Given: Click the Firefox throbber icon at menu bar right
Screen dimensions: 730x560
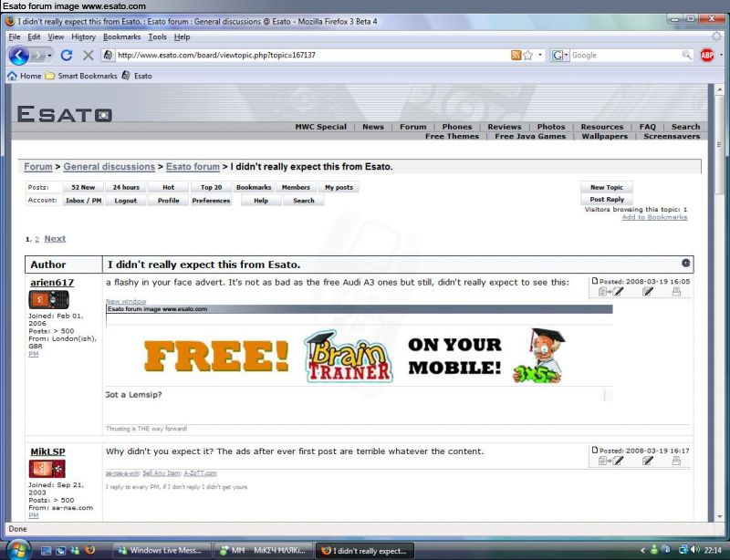Looking at the screenshot, I should click(716, 36).
